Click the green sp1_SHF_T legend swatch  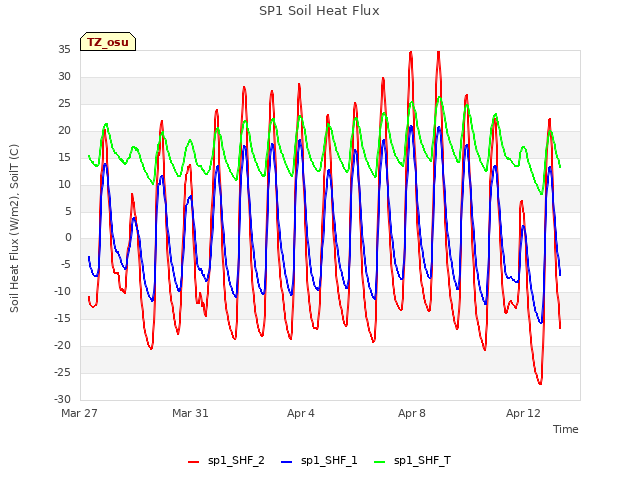coord(380,462)
